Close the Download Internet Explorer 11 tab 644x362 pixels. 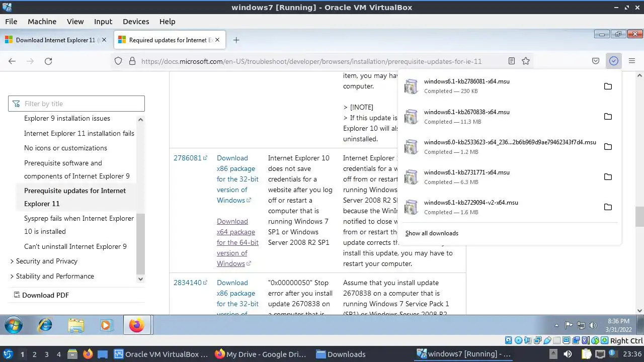(104, 40)
